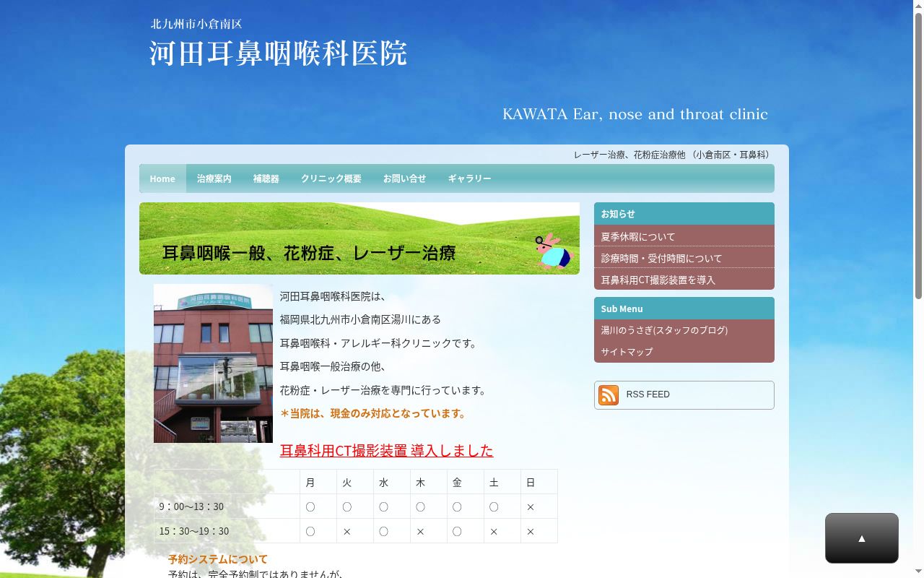The height and width of the screenshot is (578, 924).
Task: Open 耳鼻科用CT撮影装置を導入 notice
Action: pyautogui.click(x=684, y=280)
